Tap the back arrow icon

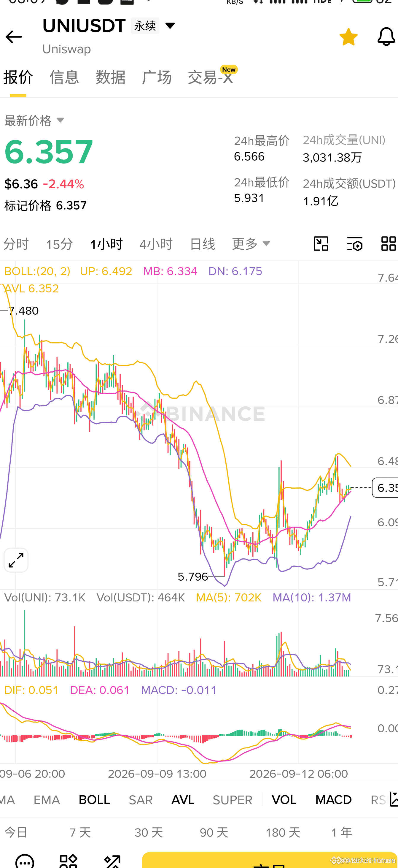tap(14, 37)
